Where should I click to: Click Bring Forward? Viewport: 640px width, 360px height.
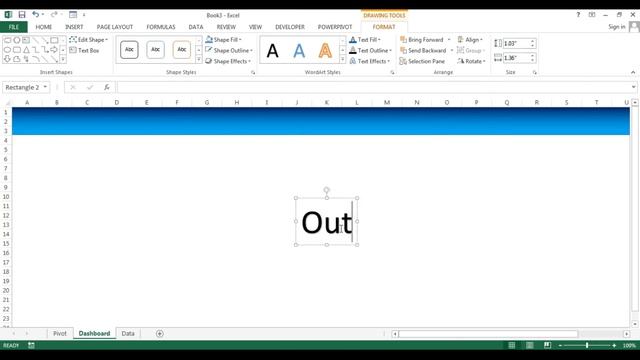422,40
